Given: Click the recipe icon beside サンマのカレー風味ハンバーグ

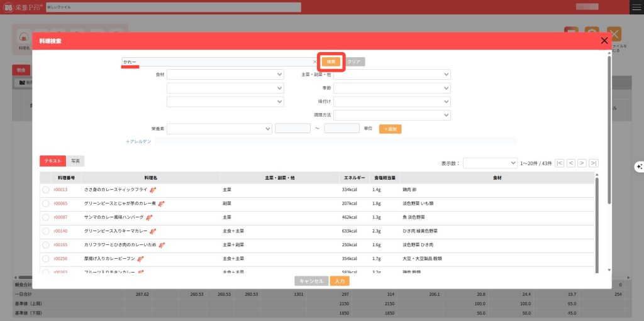Looking at the screenshot, I should [x=150, y=217].
